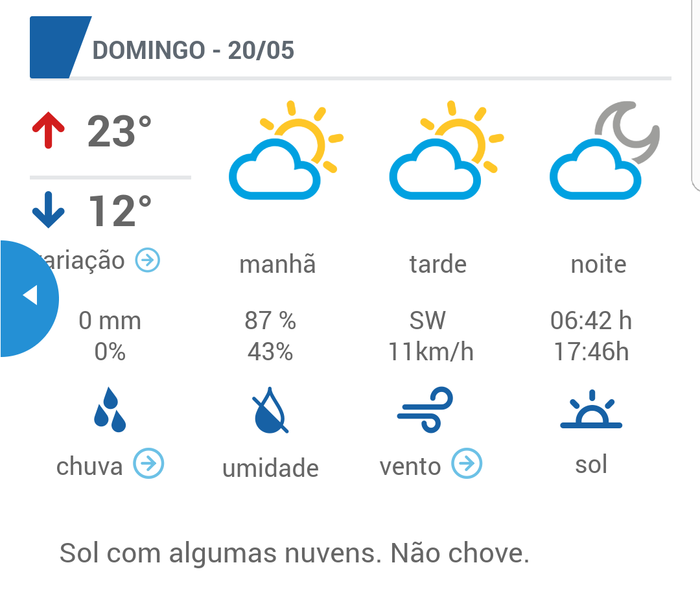
Task: Tap the forecast summary 'Sol com algumas nuvens'
Action: coord(220,553)
